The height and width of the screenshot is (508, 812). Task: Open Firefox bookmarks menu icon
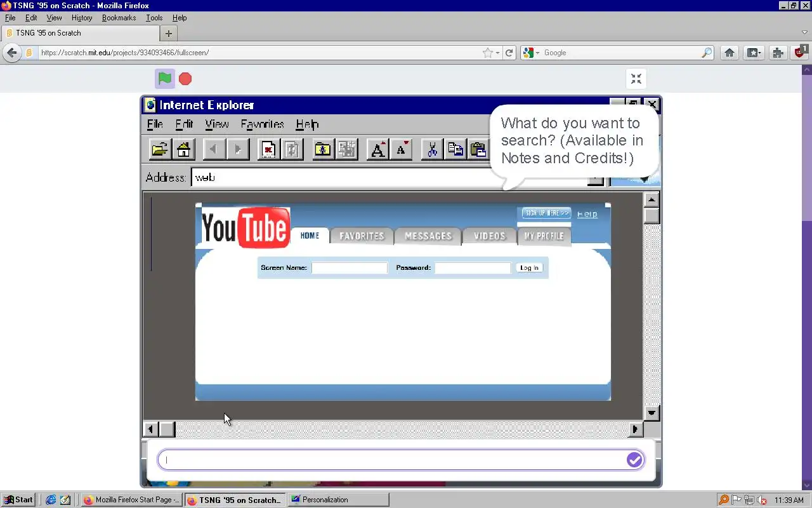tap(754, 53)
